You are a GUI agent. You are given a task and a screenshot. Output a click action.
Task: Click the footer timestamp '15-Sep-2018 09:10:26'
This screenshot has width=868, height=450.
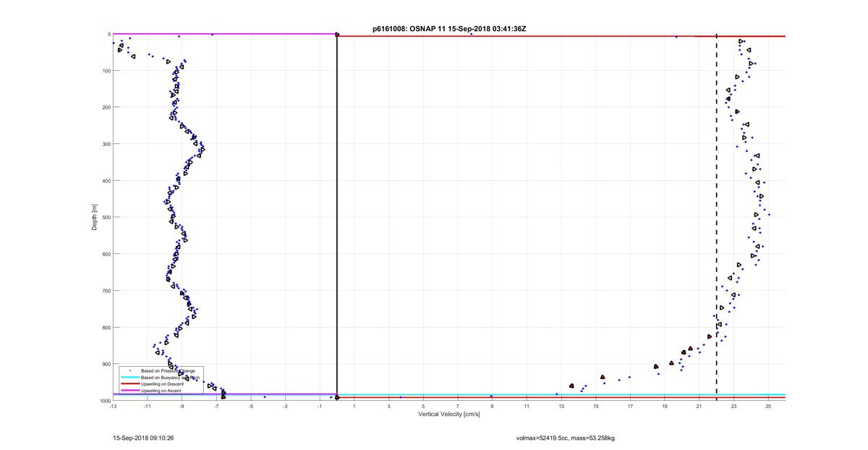[143, 438]
